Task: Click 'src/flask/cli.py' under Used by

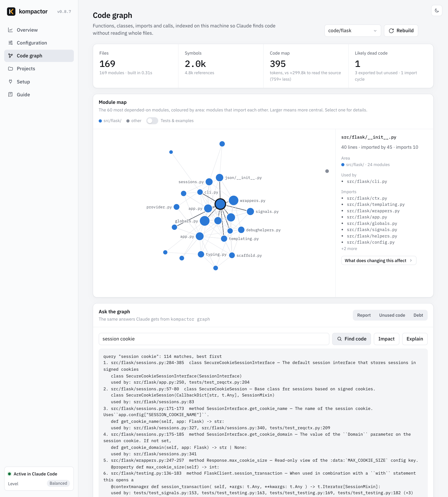Action: coord(367,181)
